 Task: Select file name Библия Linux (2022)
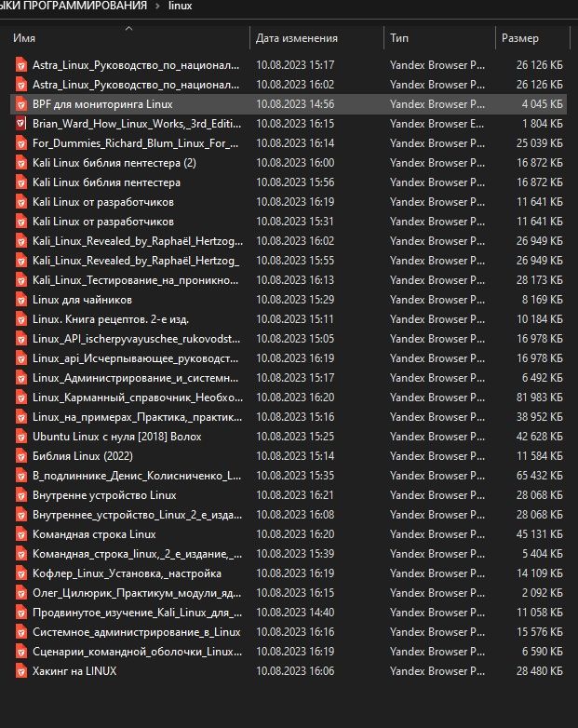click(x=83, y=456)
